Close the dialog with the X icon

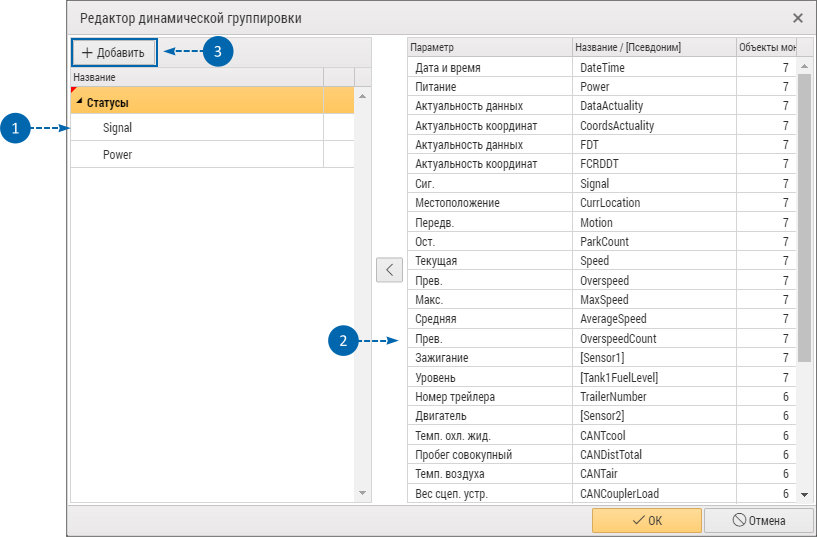tap(798, 18)
